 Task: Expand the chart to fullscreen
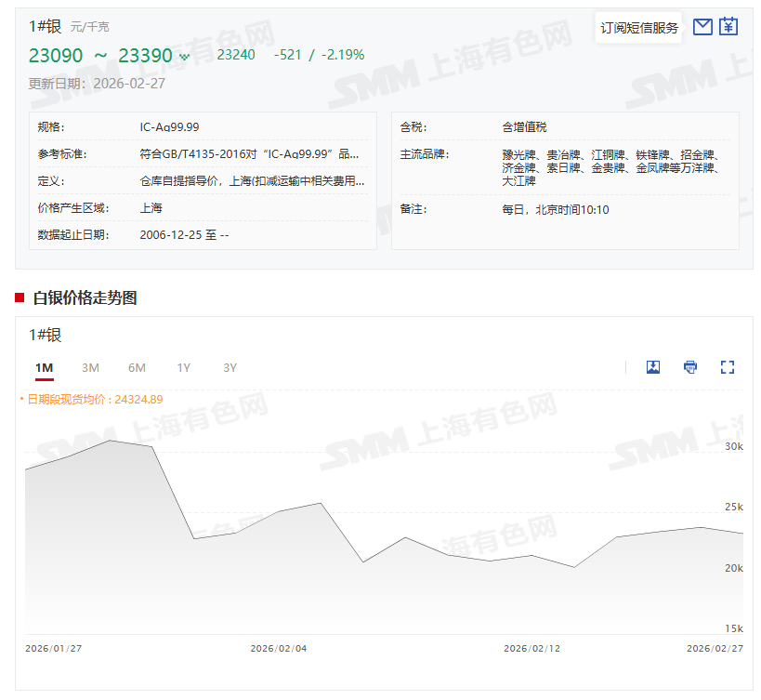click(728, 367)
